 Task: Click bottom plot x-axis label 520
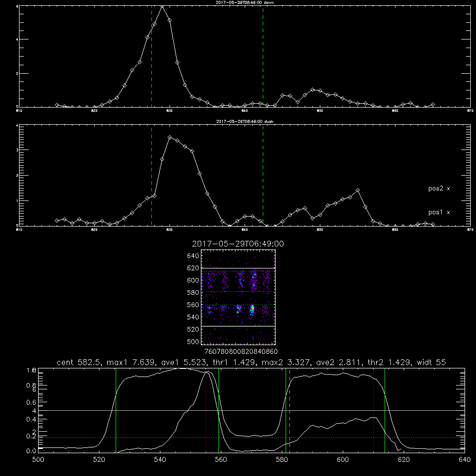(99, 460)
